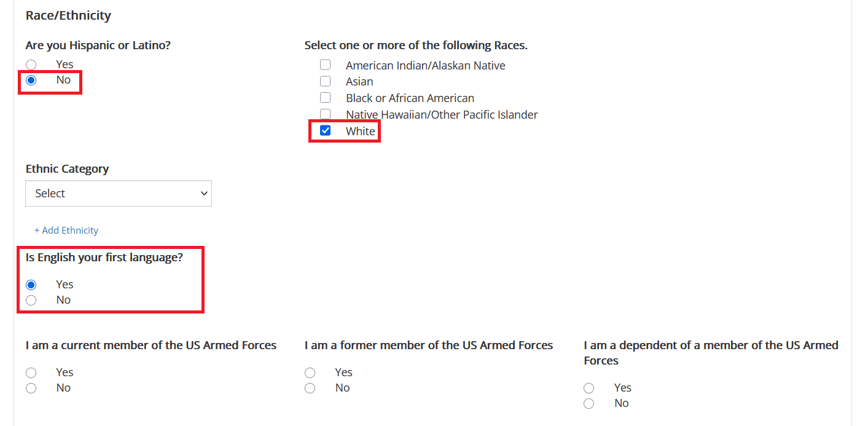Viewport: 868px width, 426px height.
Task: Select Yes for Hispanic or Latino
Action: 31,65
